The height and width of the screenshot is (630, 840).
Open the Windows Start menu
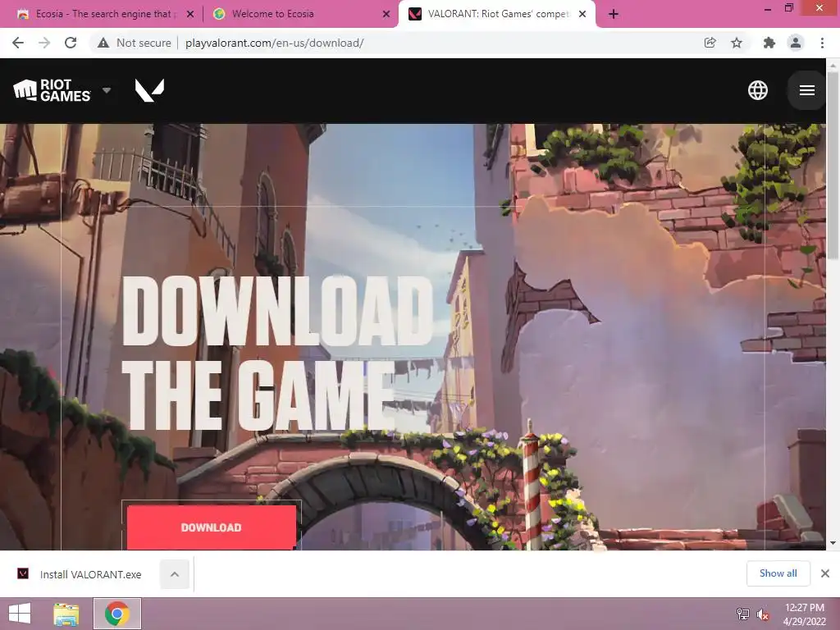pos(20,614)
